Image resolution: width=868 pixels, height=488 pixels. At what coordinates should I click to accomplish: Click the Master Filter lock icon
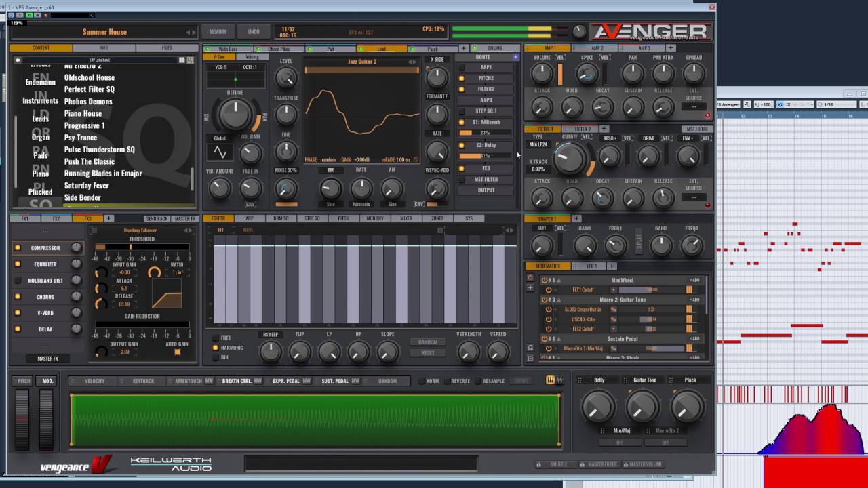(x=582, y=464)
